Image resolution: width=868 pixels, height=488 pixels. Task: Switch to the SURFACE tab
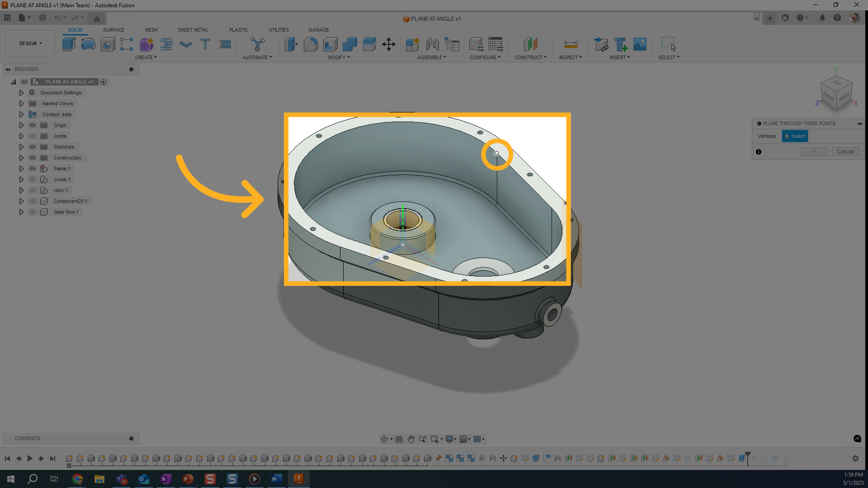(113, 30)
